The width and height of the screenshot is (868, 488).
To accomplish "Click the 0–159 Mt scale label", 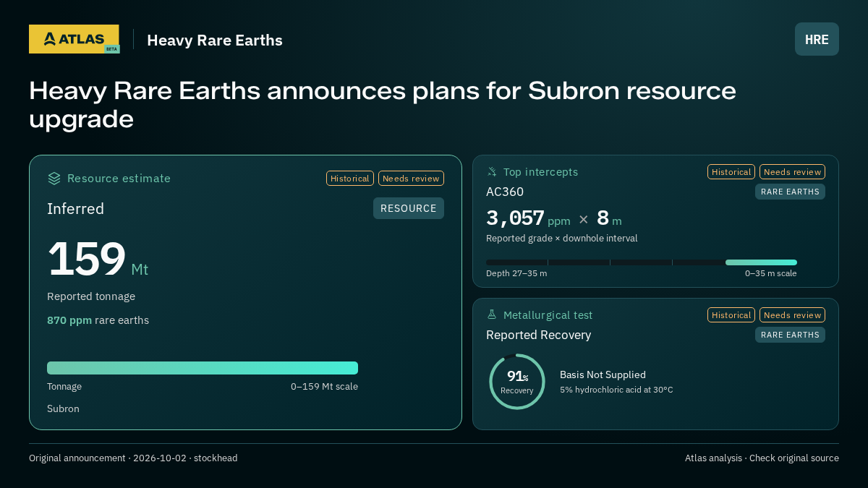I will tap(324, 387).
